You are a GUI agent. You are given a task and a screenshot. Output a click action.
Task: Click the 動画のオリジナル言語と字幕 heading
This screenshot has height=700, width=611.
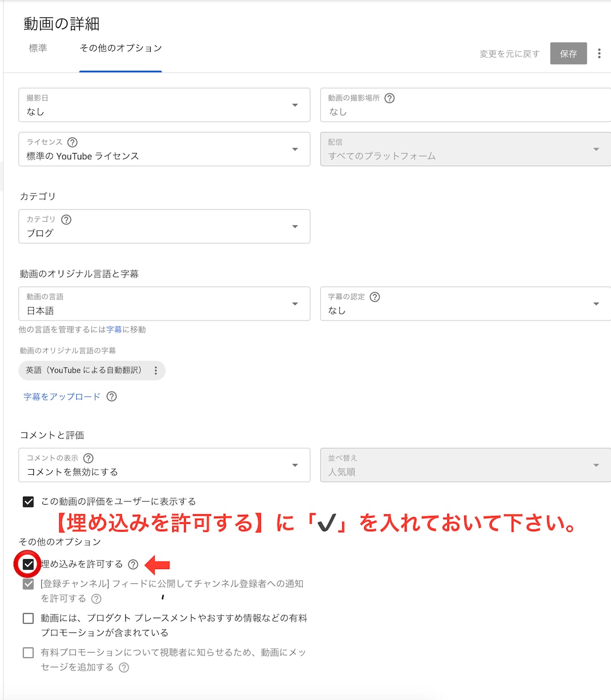tap(79, 274)
